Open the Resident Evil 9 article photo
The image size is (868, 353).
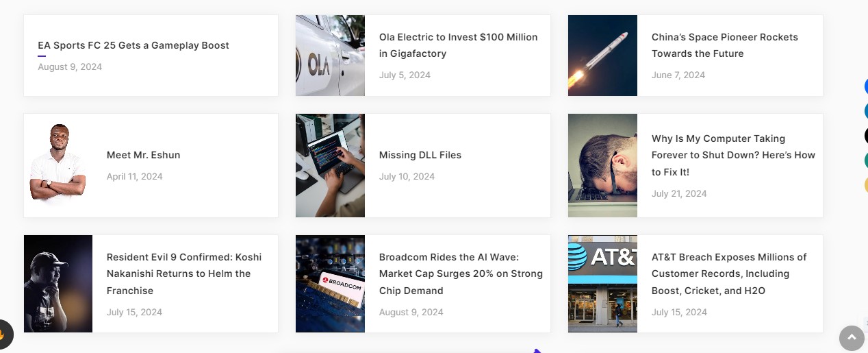[x=58, y=284]
